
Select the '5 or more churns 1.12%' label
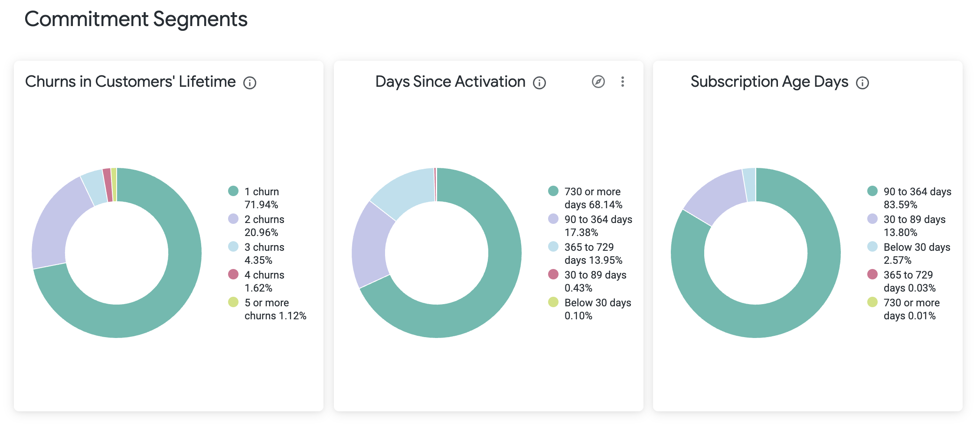pyautogui.click(x=275, y=309)
